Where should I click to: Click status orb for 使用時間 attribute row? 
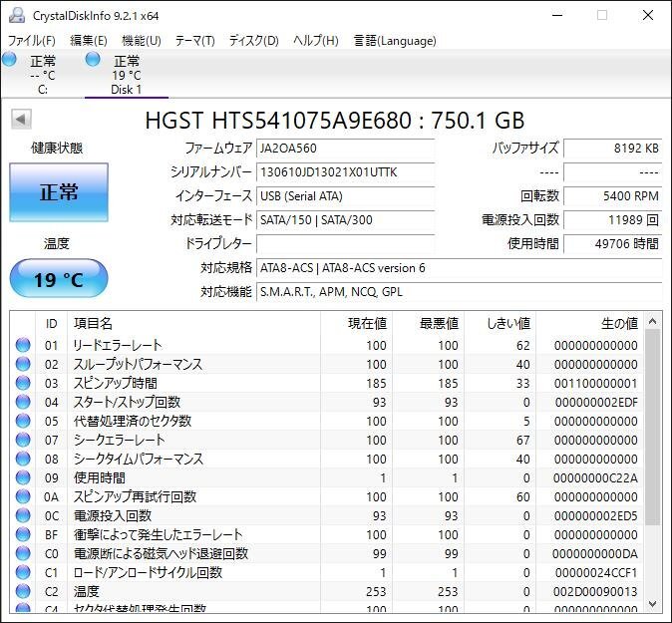coord(23,478)
